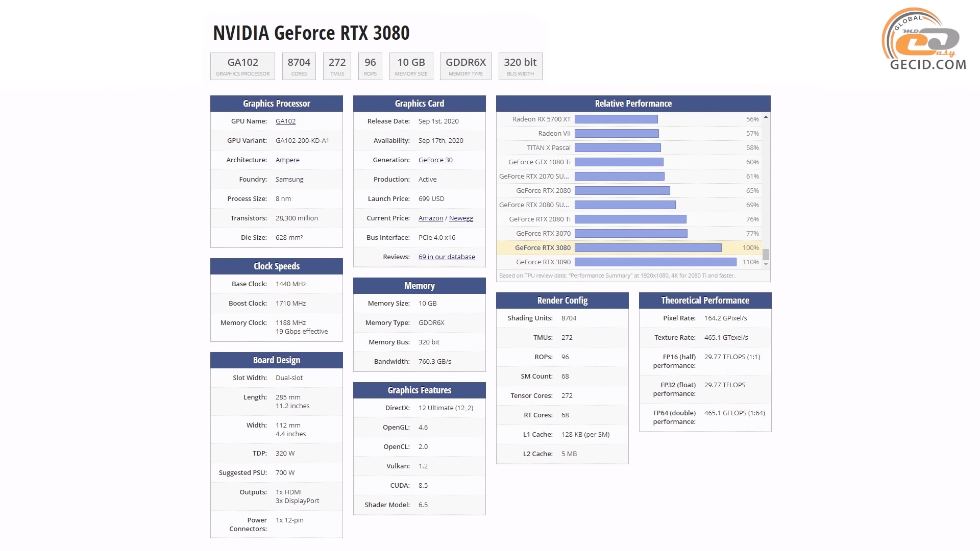Click the Graphics Processor section header
Viewport: 980px width, 551px height.
[277, 104]
